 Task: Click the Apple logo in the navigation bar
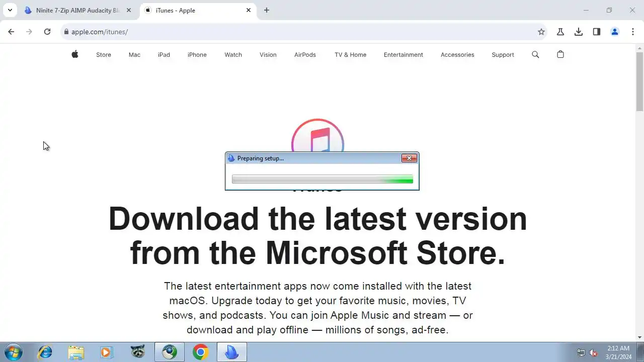(75, 54)
